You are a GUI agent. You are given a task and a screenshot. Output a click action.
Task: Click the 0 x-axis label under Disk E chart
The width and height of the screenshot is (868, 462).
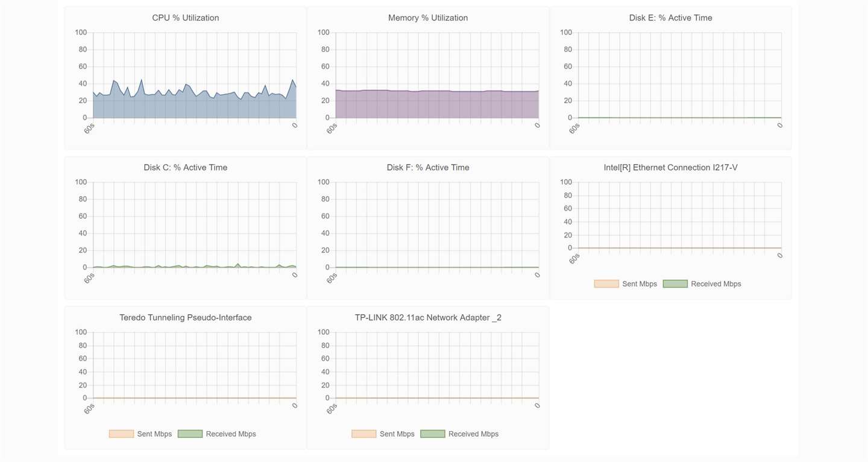click(x=780, y=125)
